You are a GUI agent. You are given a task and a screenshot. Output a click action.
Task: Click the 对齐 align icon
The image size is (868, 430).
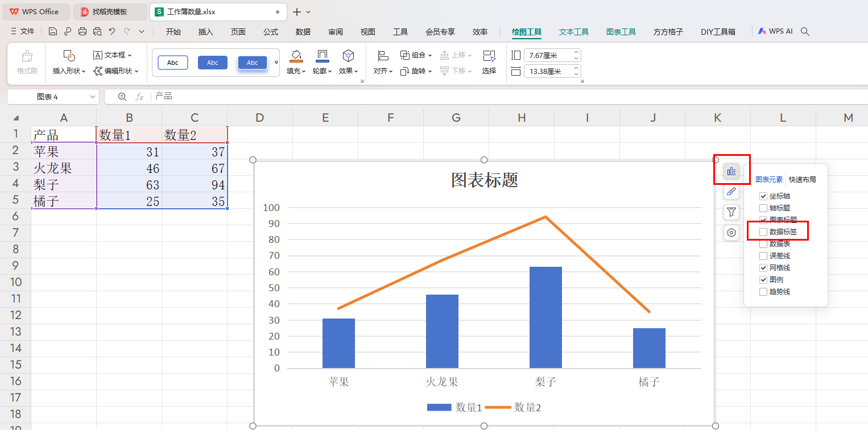[383, 56]
